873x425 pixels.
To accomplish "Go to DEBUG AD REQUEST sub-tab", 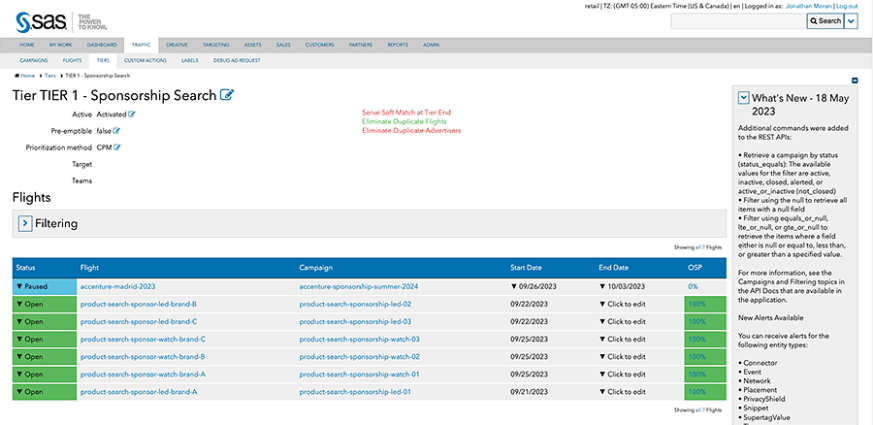I will 237,60.
